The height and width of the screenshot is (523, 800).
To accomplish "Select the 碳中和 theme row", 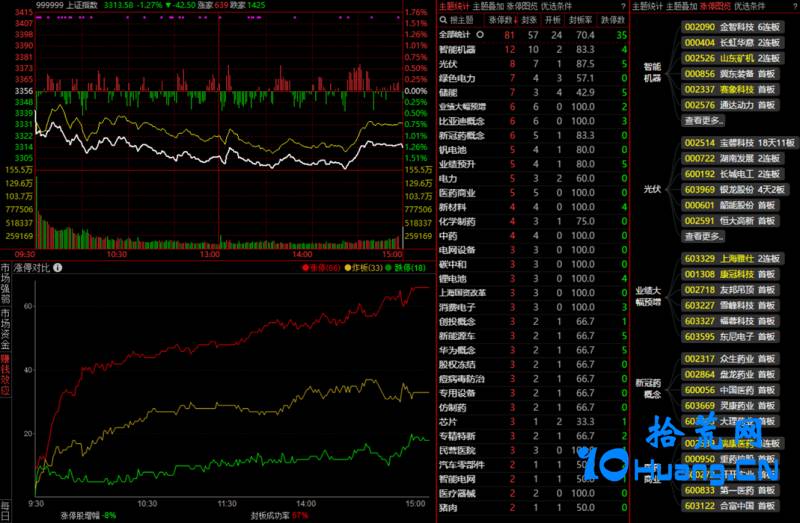I will pyautogui.click(x=533, y=264).
